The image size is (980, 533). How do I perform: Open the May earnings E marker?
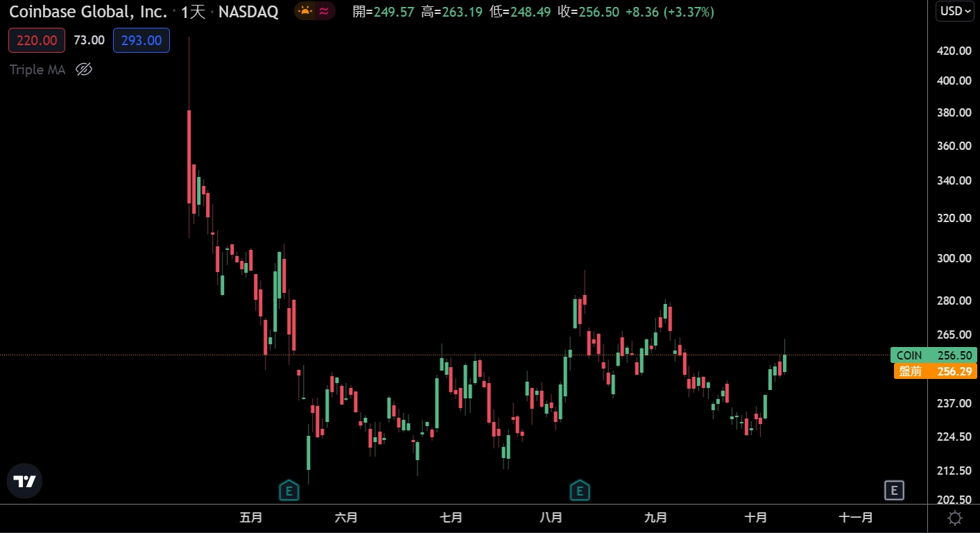289,491
